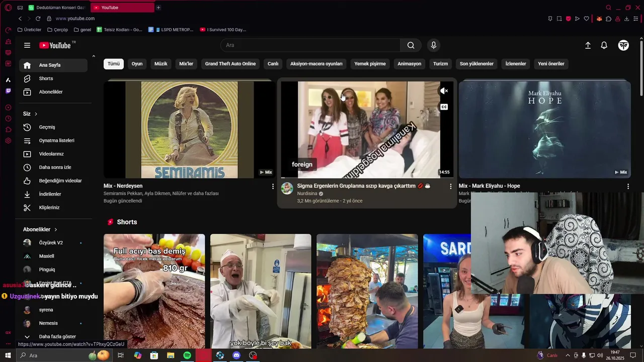
Task: Open Ana Sayfa in sidebar
Action: [x=53, y=65]
